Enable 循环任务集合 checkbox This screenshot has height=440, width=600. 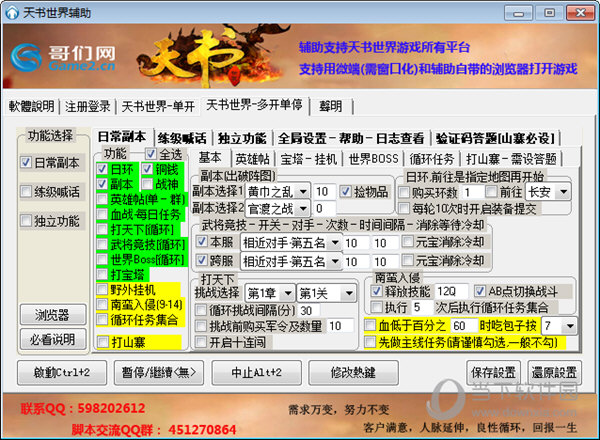click(102, 319)
